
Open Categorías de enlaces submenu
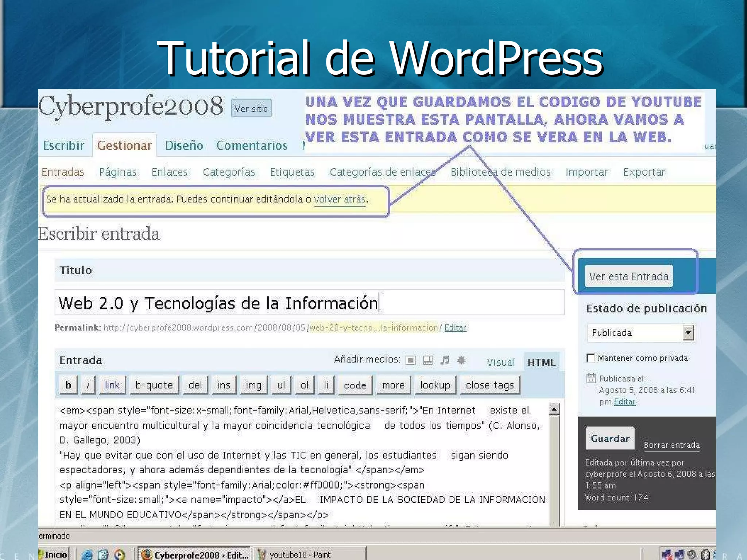click(383, 172)
